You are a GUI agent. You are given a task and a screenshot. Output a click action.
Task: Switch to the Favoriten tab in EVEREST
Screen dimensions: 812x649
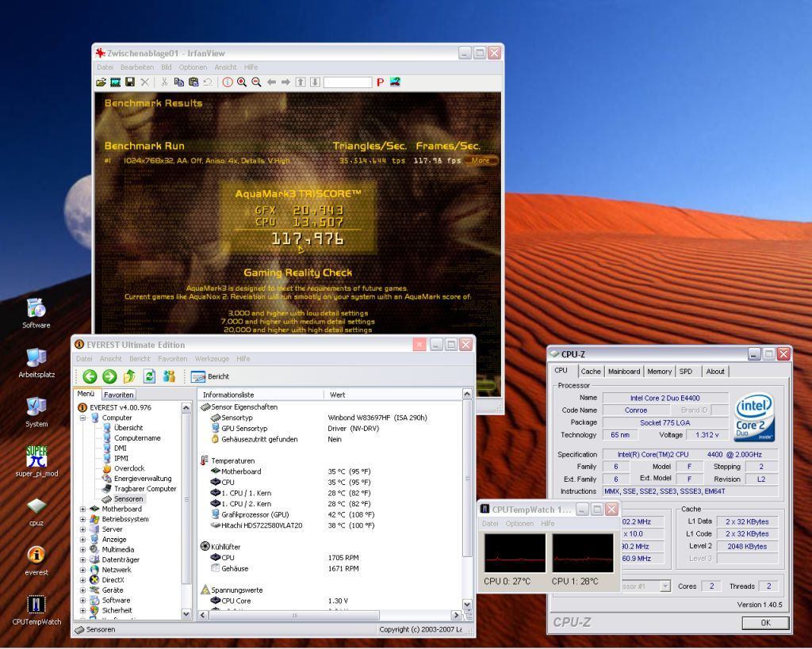[x=119, y=395]
